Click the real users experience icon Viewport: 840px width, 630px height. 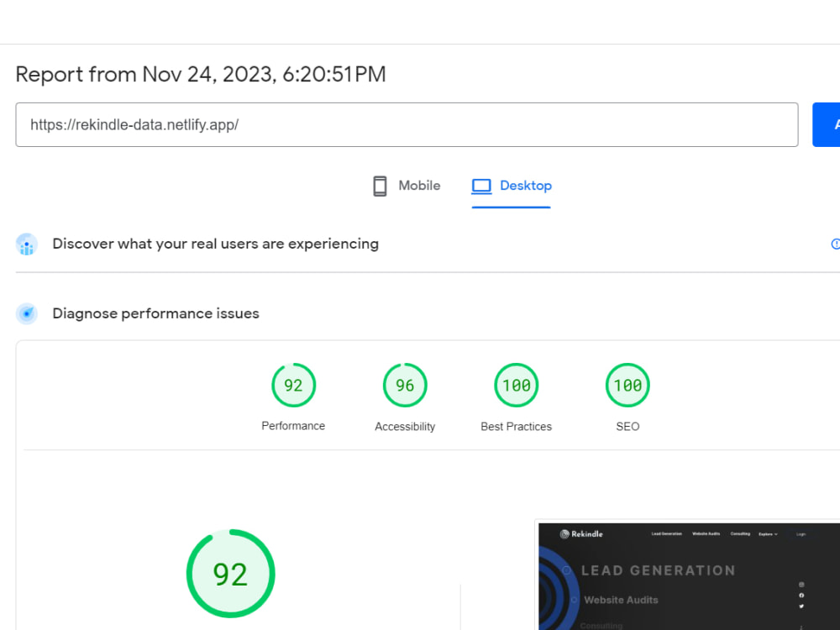click(x=27, y=244)
